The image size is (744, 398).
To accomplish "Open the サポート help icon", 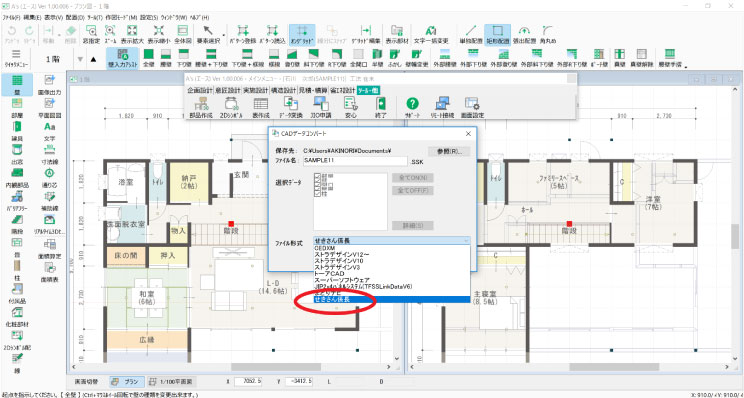I will coord(413,107).
